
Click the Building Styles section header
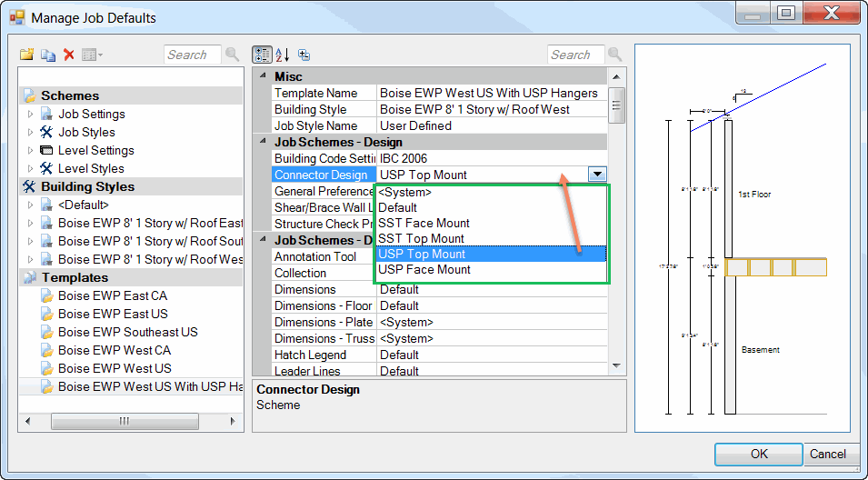tap(131, 186)
